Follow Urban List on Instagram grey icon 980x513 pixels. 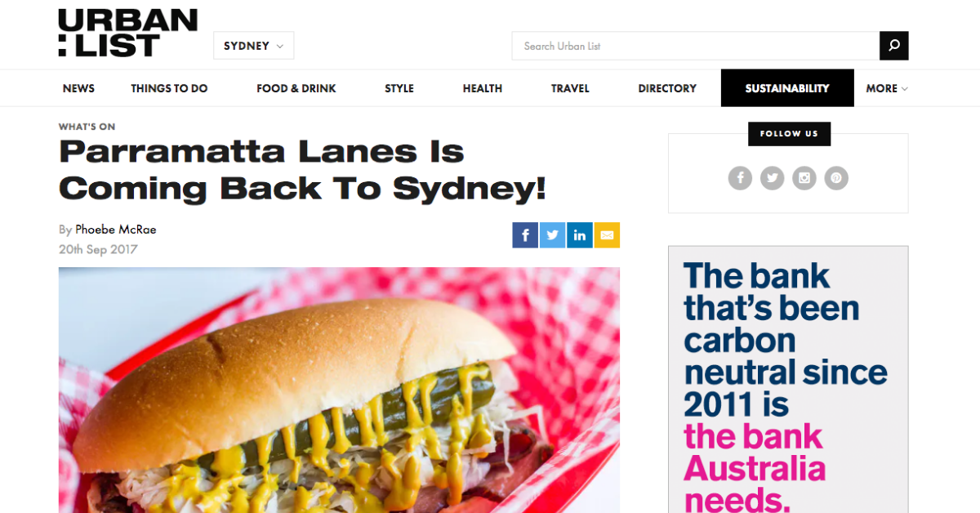coord(804,177)
